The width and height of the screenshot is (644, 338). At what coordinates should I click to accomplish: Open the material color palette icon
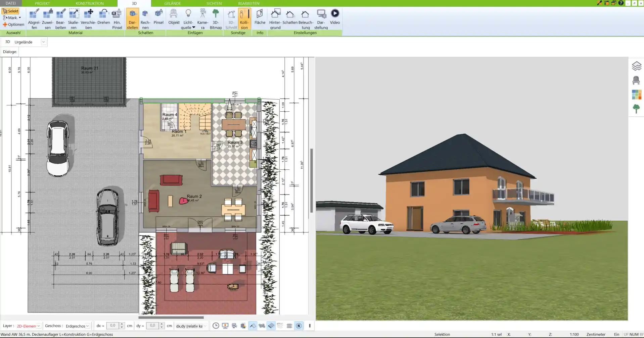point(636,95)
